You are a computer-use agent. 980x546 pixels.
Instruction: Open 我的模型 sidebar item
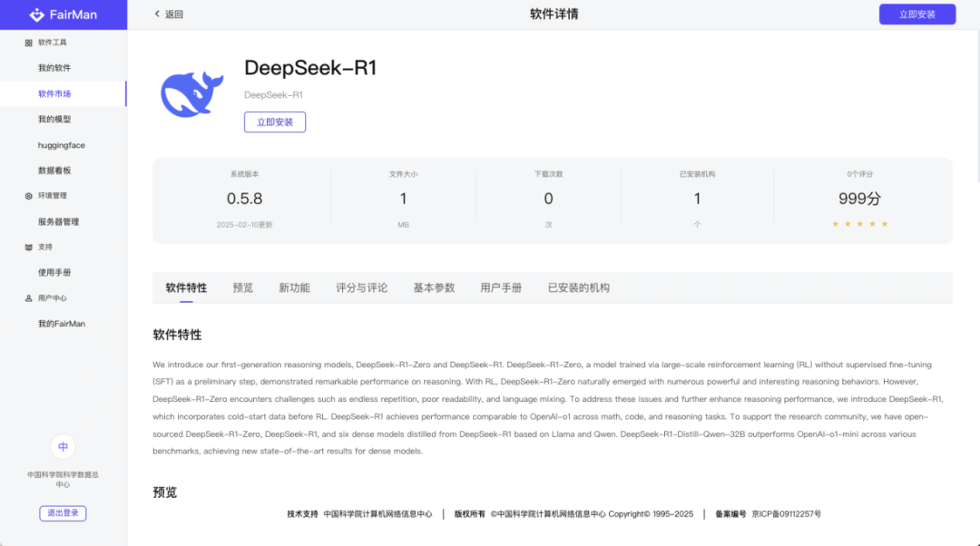click(54, 120)
